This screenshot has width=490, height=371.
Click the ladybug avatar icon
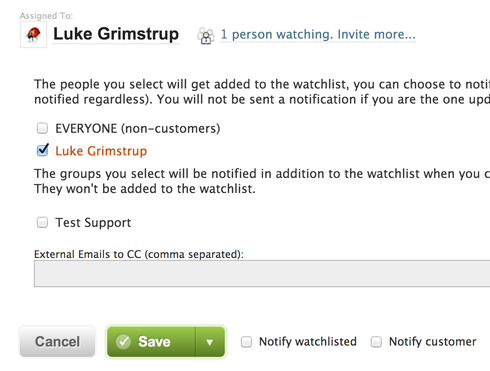[33, 34]
